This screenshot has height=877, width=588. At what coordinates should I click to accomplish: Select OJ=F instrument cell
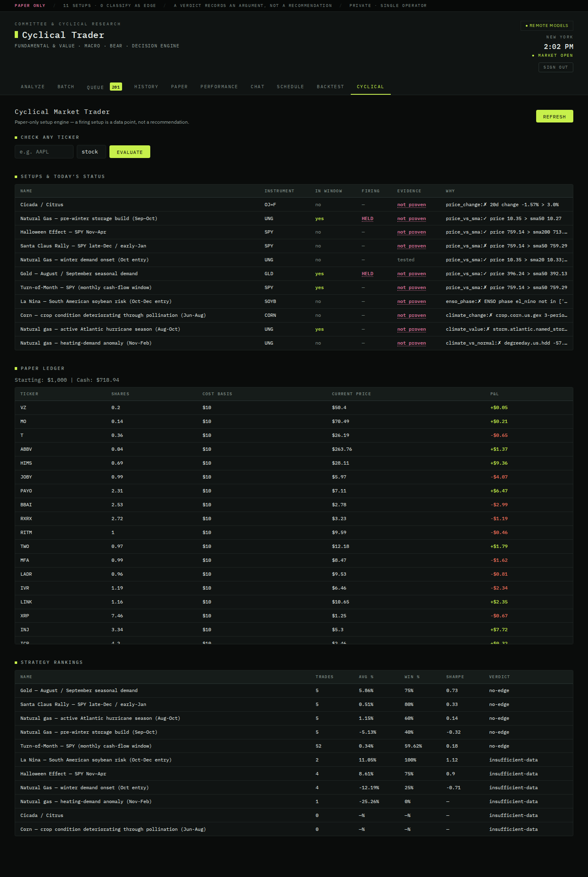(x=270, y=205)
